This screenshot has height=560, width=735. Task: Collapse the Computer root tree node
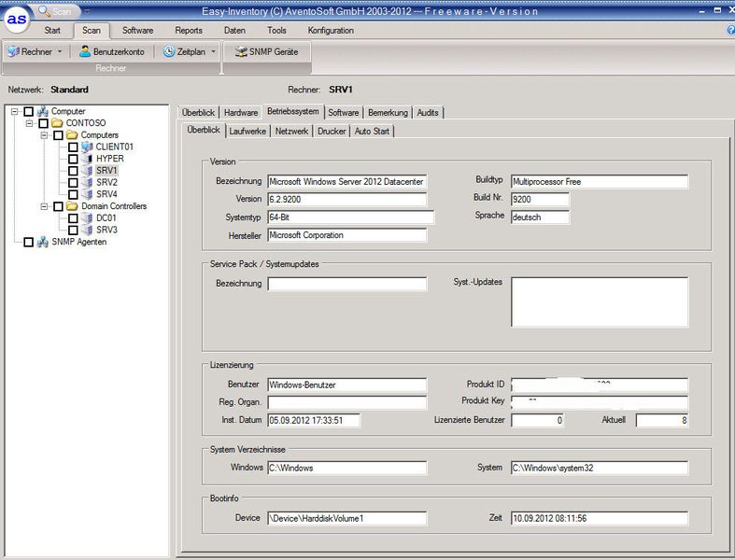pyautogui.click(x=15, y=111)
